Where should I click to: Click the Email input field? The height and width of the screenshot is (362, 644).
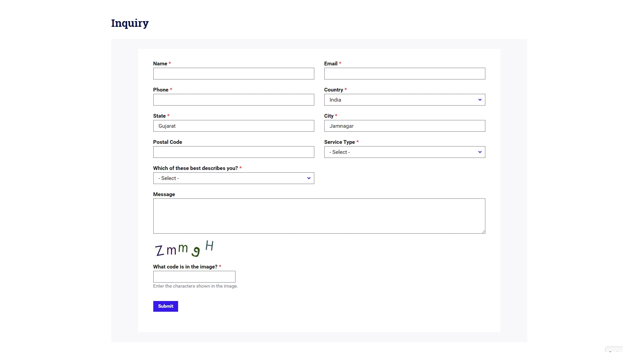(404, 74)
